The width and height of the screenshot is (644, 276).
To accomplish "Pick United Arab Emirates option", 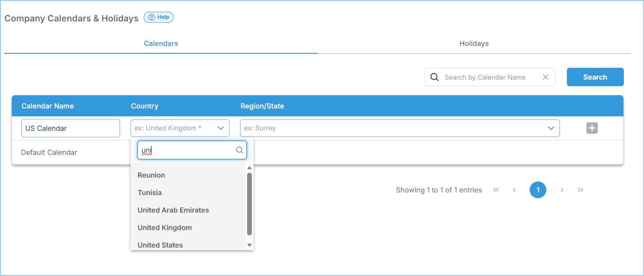I will (x=173, y=210).
